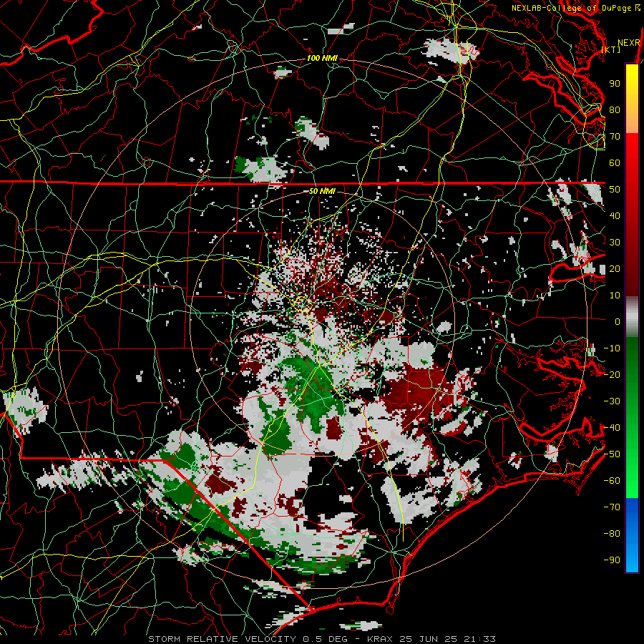The height and width of the screenshot is (644, 644).
Task: Click the -80 value on velocity scale
Action: click(x=612, y=534)
